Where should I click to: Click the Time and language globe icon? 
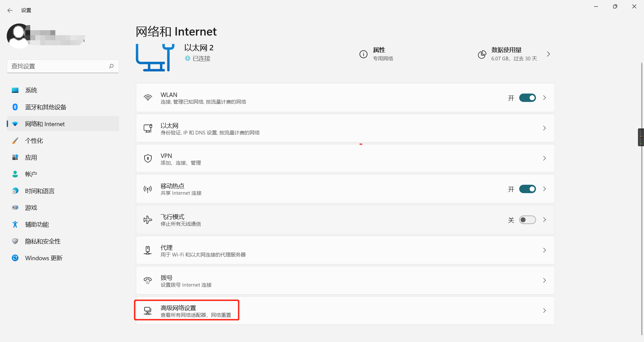point(15,191)
